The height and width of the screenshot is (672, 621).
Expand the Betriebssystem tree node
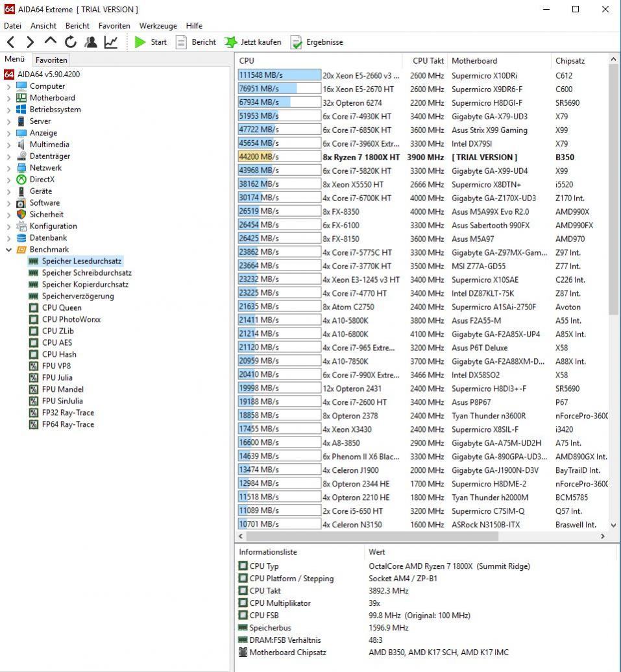coord(8,109)
